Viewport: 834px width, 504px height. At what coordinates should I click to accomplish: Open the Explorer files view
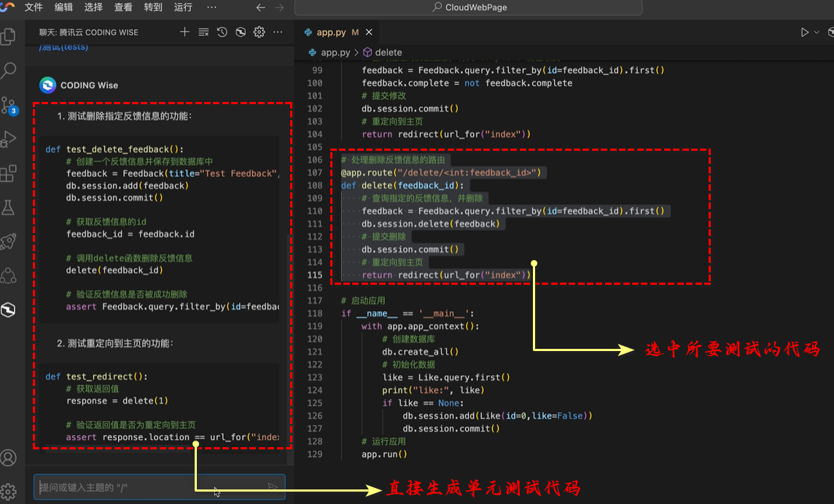[x=9, y=36]
